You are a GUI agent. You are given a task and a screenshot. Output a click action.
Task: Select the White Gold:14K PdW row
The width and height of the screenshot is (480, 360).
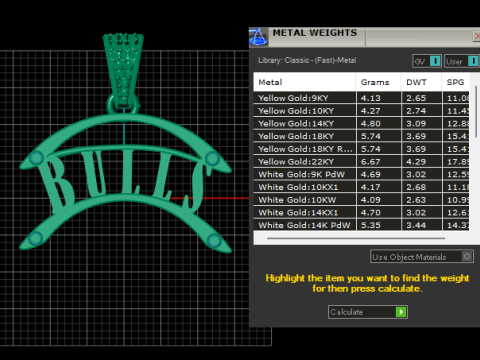[x=361, y=225]
